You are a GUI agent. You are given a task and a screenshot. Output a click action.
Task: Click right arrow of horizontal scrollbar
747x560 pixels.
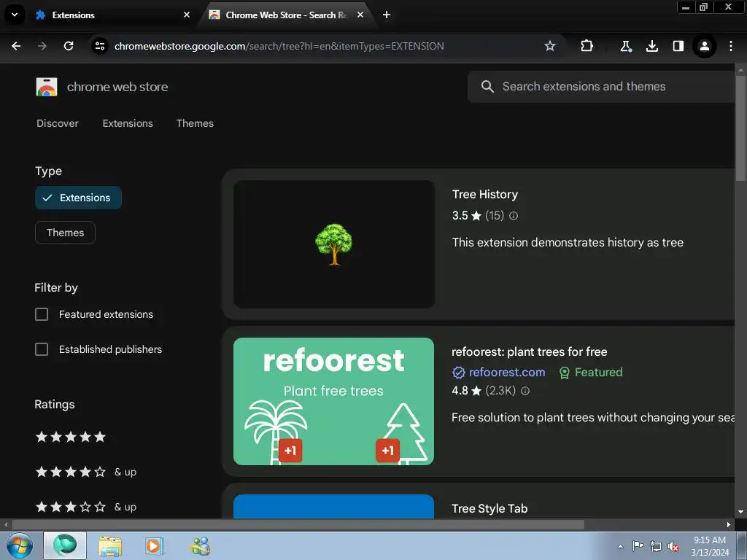coord(729,524)
